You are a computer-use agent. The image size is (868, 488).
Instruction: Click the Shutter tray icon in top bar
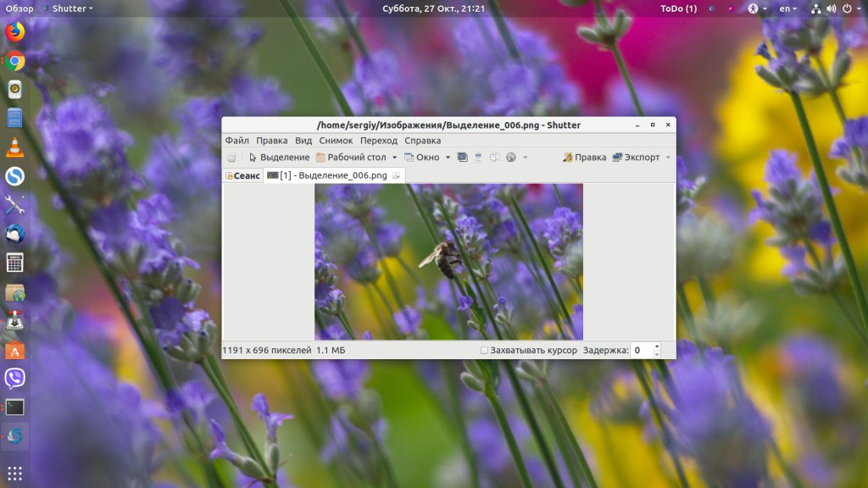[712, 8]
